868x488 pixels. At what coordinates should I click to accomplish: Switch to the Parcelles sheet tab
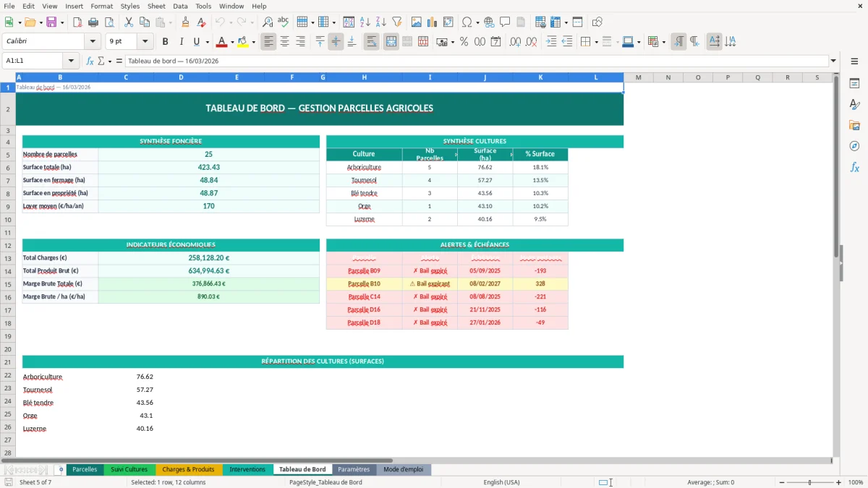(x=85, y=470)
